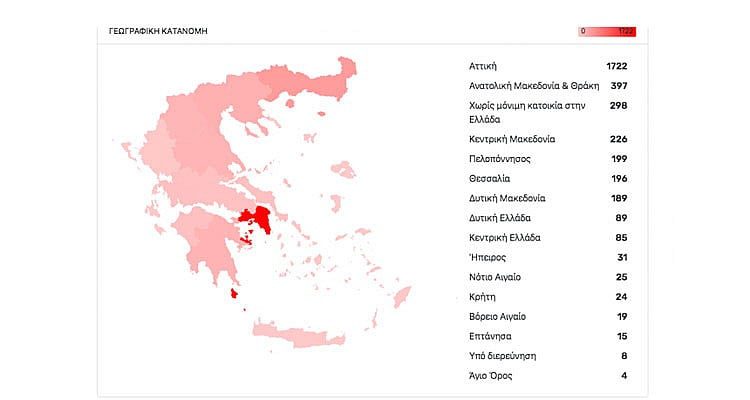Viewport: 750px width, 400px height.
Task: Click the Κεντρική Ελλάδα row
Action: tap(547, 238)
